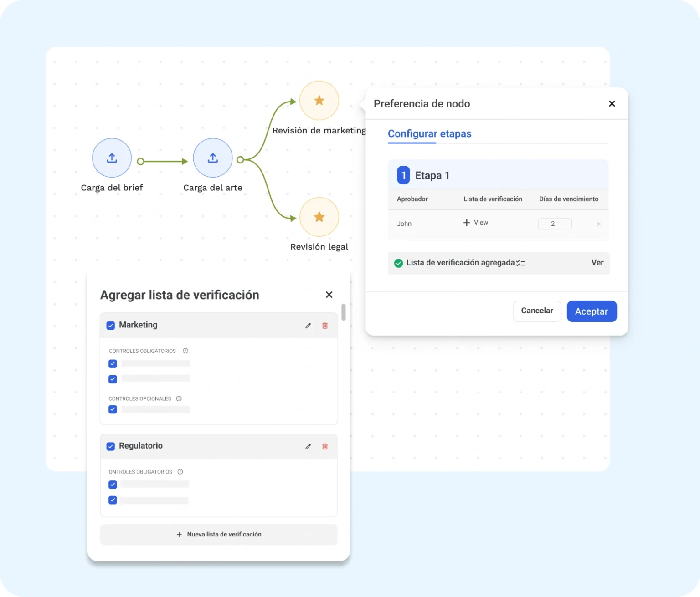Image resolution: width=700 pixels, height=597 pixels.
Task: Select the Carga del arte upload node
Action: coord(213,158)
